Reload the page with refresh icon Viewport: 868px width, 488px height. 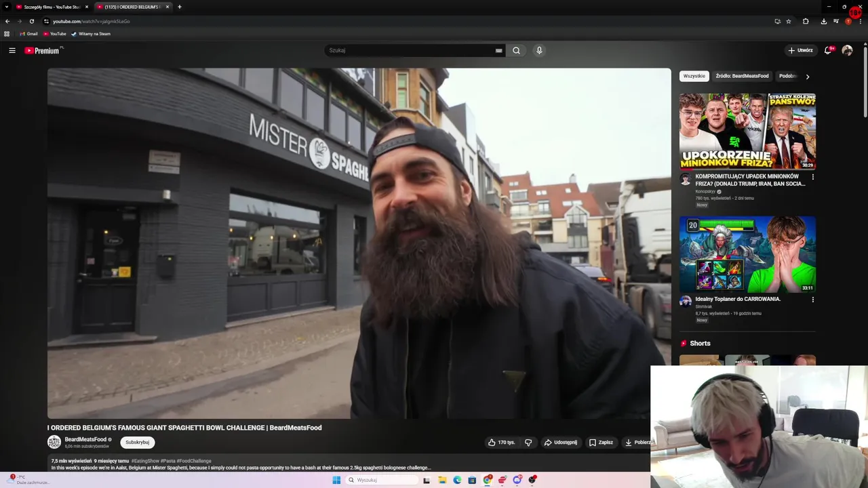pyautogui.click(x=31, y=21)
